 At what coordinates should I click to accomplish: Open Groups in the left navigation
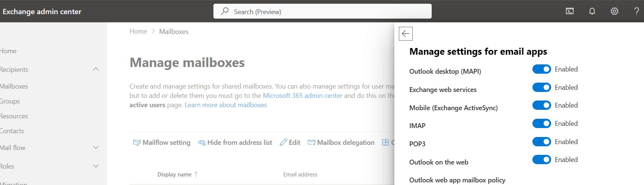(10, 101)
